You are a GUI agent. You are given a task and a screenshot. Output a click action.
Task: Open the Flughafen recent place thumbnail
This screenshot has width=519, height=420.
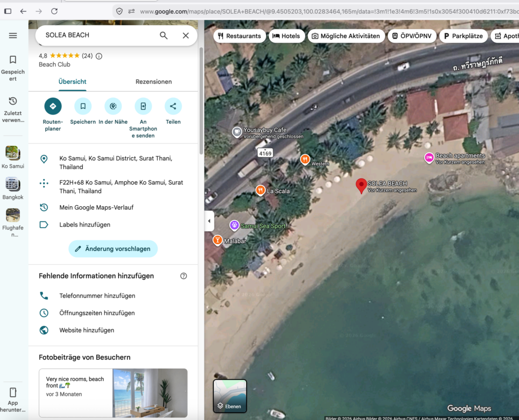click(13, 215)
